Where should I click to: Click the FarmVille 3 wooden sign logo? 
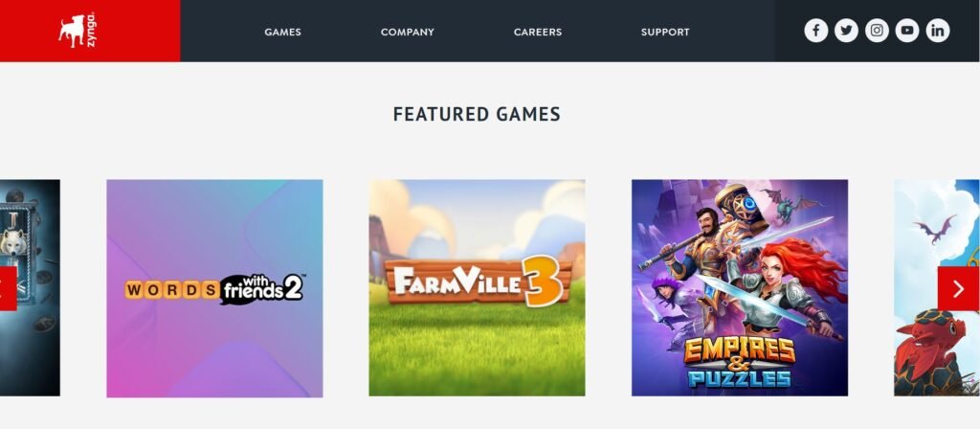point(479,282)
